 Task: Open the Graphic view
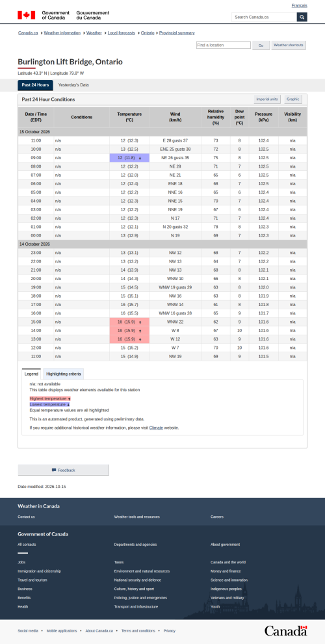tap(293, 99)
